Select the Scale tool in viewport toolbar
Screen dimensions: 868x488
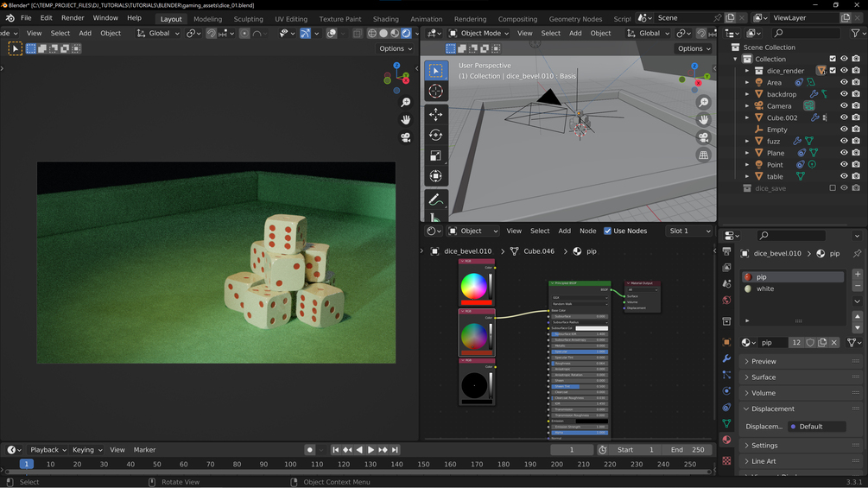point(435,155)
